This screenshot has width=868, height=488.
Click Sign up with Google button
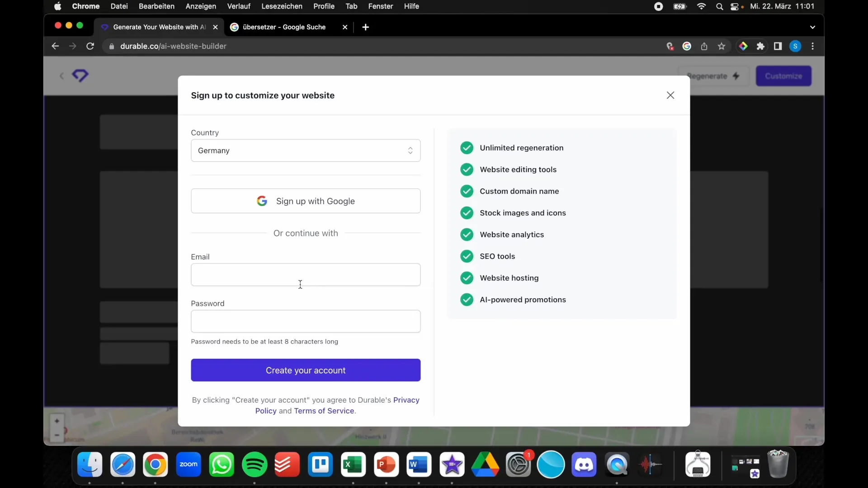(x=306, y=201)
